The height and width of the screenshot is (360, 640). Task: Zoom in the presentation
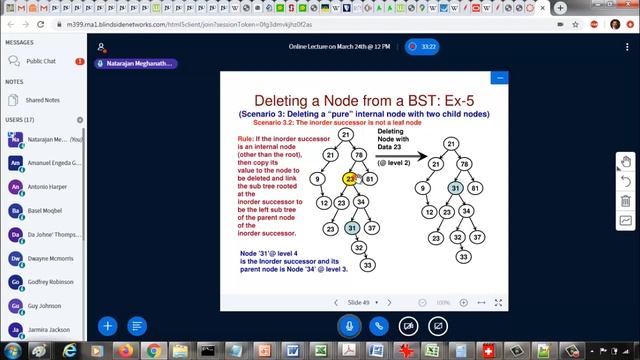coord(464,303)
